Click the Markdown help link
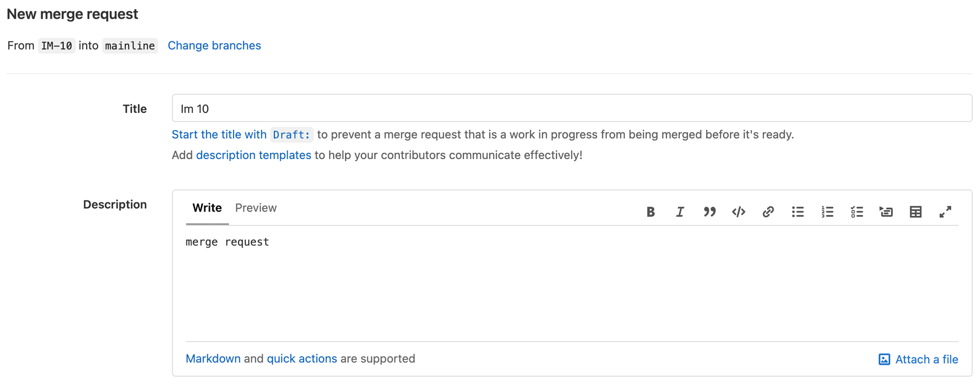 point(213,359)
